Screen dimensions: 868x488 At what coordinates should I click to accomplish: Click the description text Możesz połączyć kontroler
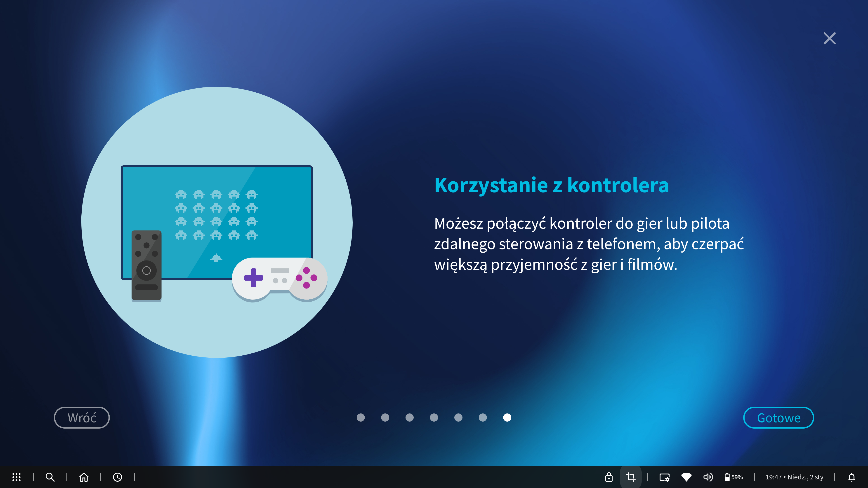589,244
